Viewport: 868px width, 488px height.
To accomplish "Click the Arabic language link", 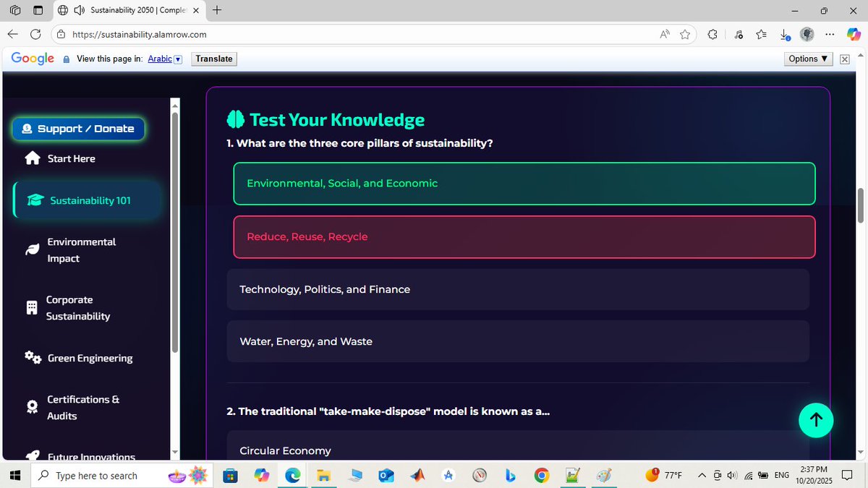I will click(x=160, y=59).
